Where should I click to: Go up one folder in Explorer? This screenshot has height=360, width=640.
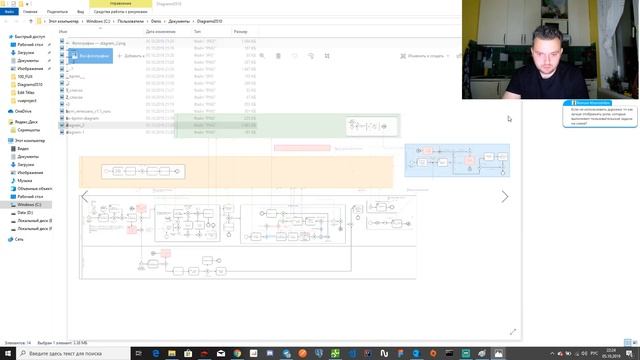[31, 21]
